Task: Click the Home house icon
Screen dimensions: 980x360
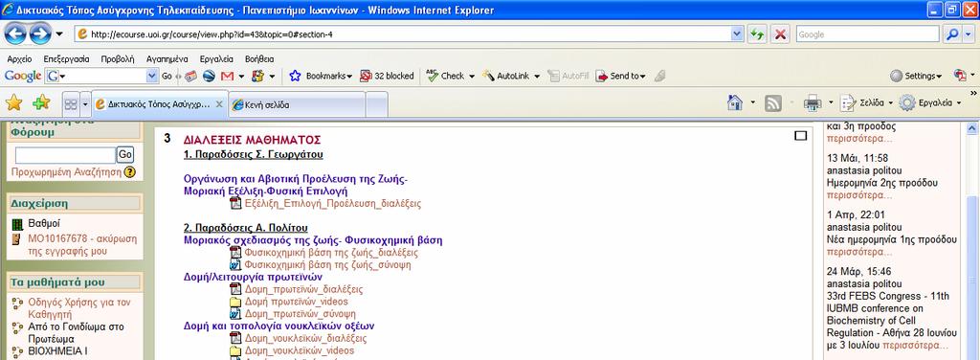Action: [x=735, y=102]
